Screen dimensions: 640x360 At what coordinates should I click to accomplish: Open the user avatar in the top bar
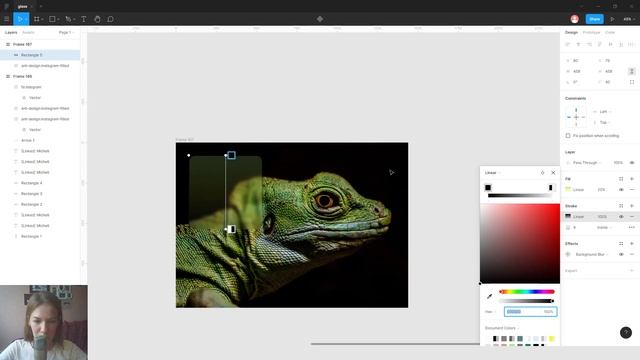click(575, 19)
